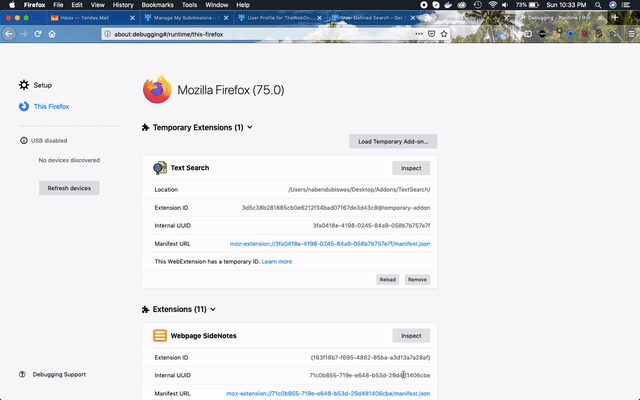Reload the Text Search extension
The image size is (640, 400).
point(387,280)
